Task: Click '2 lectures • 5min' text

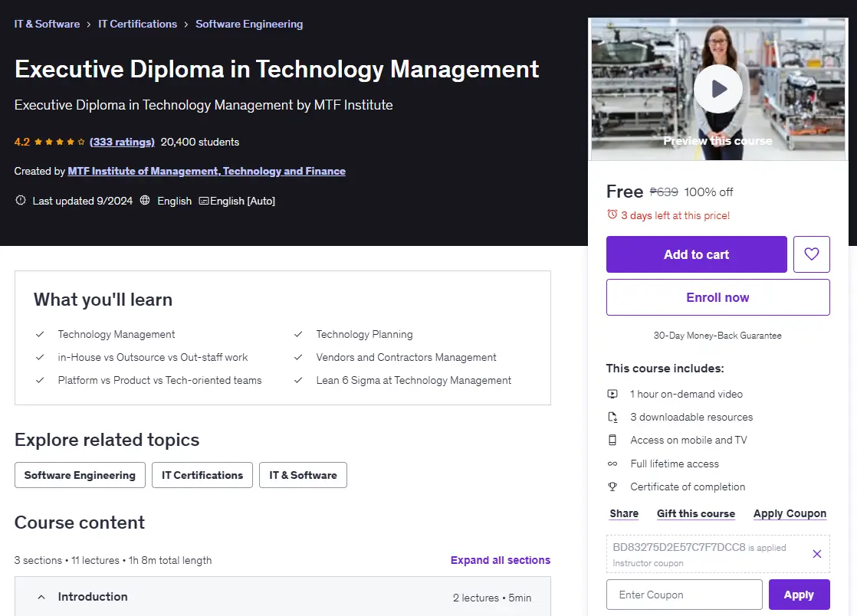Action: [492, 598]
